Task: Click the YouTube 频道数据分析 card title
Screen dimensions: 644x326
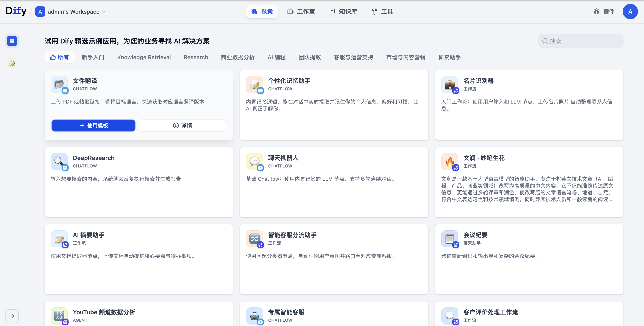Action: pyautogui.click(x=104, y=312)
